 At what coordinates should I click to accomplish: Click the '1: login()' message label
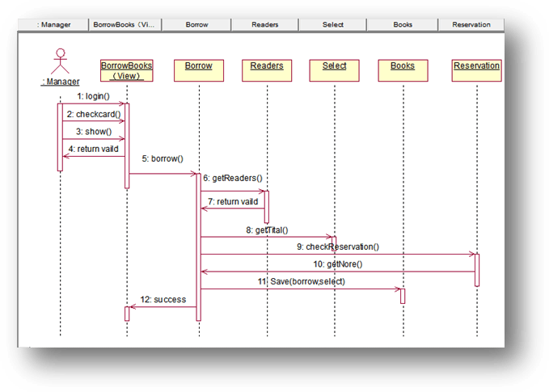click(x=93, y=96)
